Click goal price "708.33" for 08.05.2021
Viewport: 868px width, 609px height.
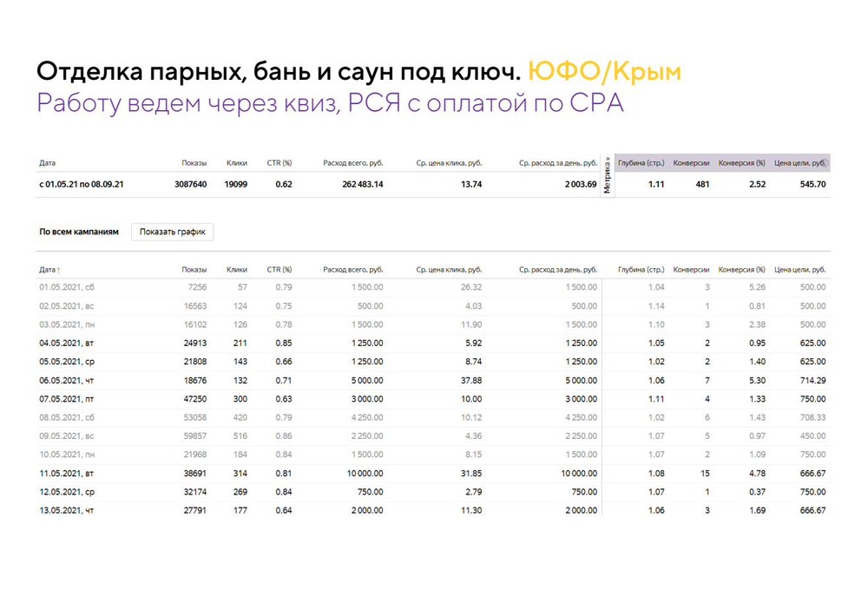click(812, 417)
